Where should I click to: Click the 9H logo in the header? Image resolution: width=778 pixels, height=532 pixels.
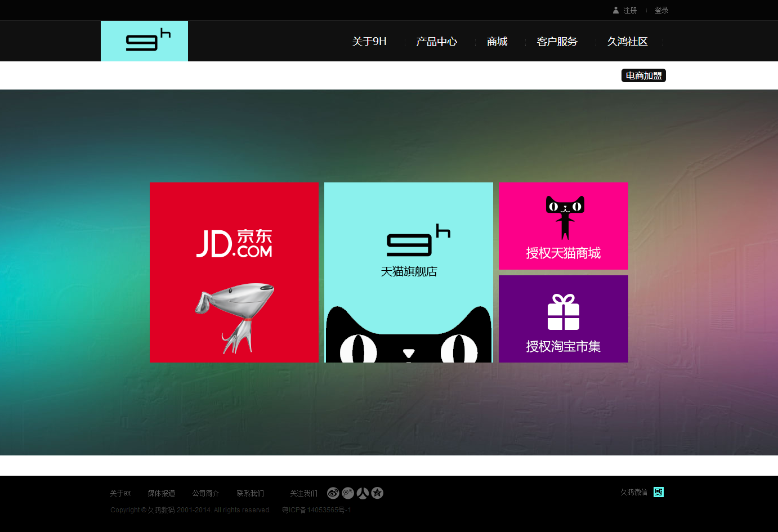click(144, 41)
